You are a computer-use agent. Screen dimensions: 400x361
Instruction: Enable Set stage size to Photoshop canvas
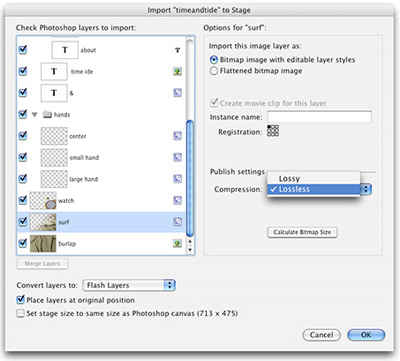click(x=21, y=314)
